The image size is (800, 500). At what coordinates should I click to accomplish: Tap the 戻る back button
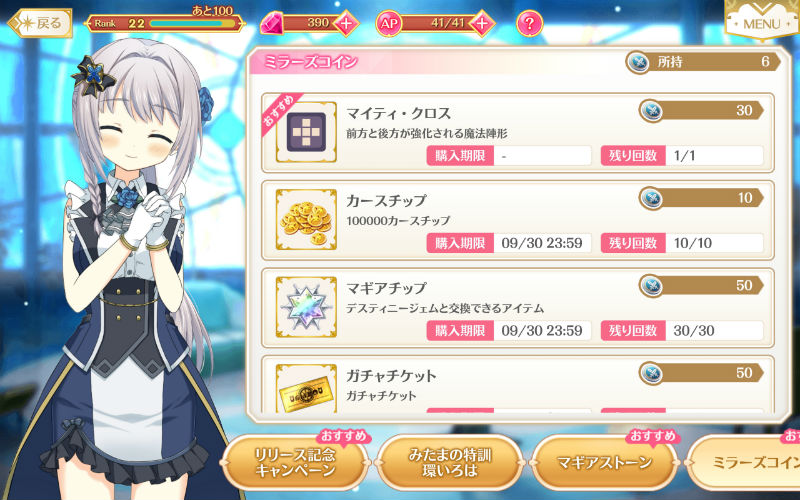click(x=41, y=23)
